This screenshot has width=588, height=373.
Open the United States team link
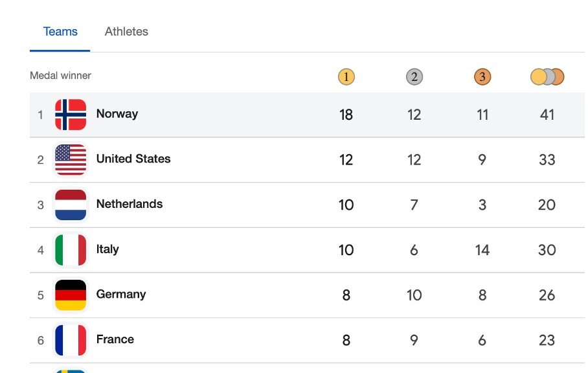pos(133,159)
